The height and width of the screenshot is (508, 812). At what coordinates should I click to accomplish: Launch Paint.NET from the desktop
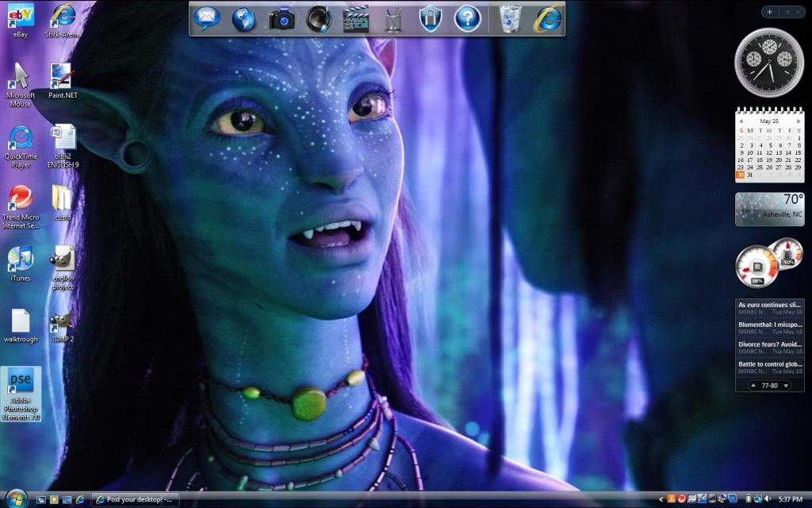[61, 77]
